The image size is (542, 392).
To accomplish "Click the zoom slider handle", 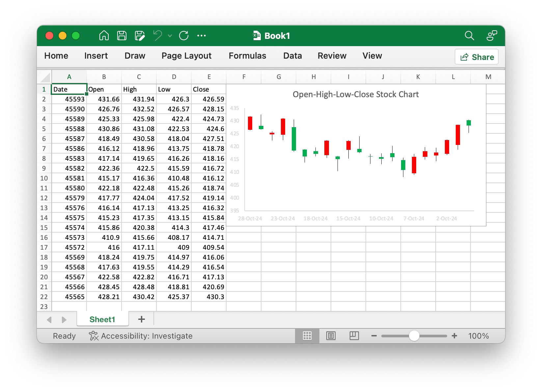I will tap(414, 336).
